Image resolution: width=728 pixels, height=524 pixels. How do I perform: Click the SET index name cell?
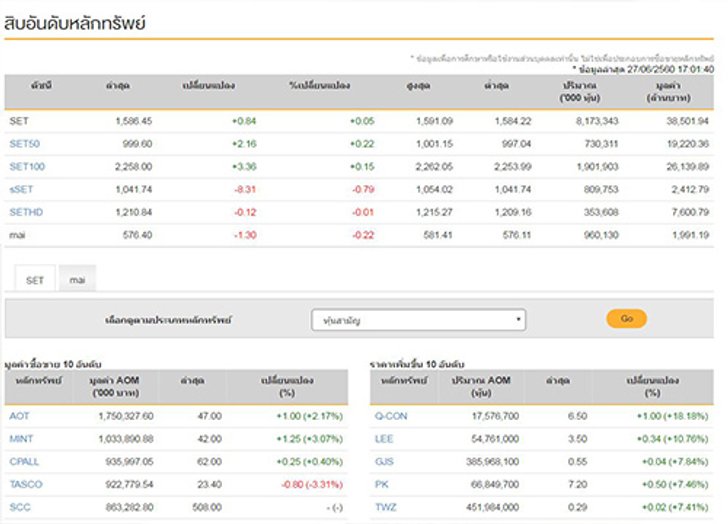click(19, 121)
